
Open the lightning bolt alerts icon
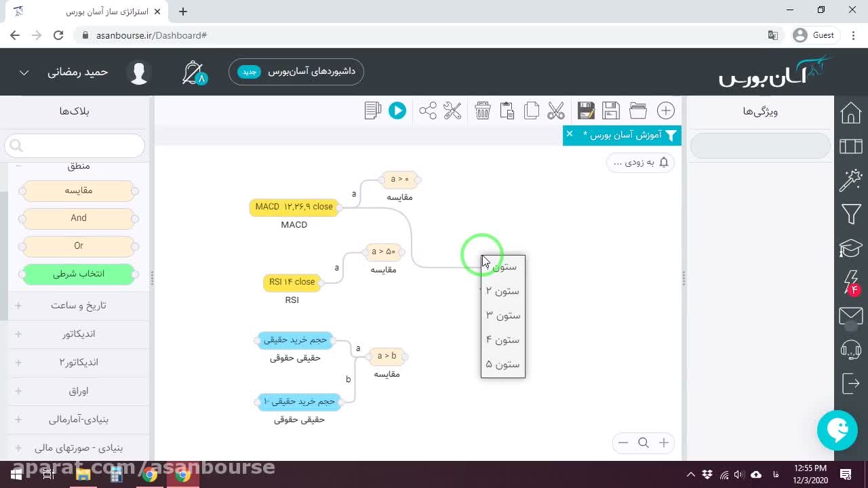tap(851, 283)
